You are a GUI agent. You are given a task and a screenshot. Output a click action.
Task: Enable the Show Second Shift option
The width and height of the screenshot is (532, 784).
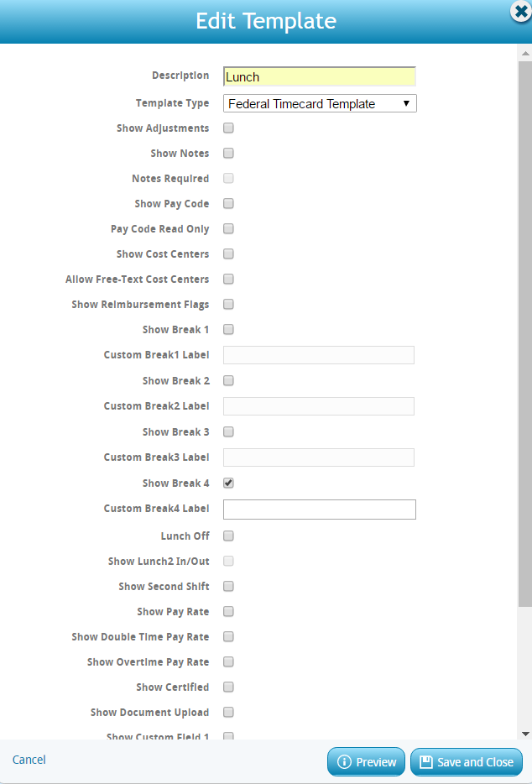coord(228,587)
